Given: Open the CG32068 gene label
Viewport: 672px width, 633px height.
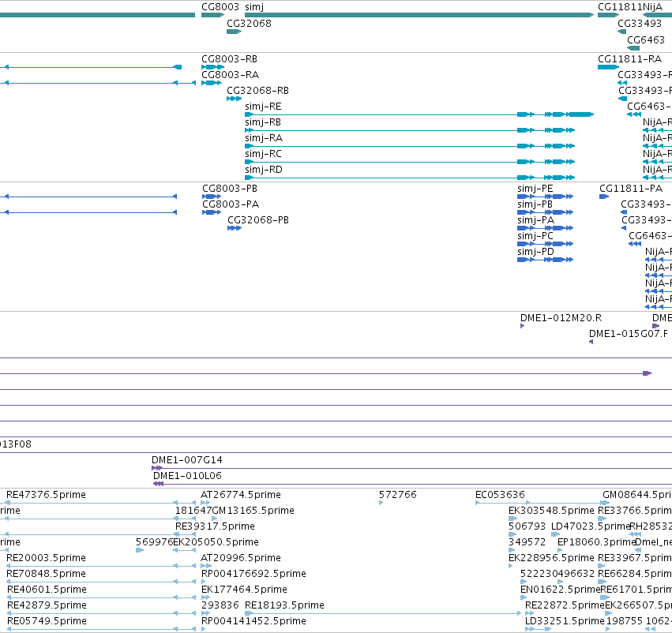Looking at the screenshot, I should 249,24.
